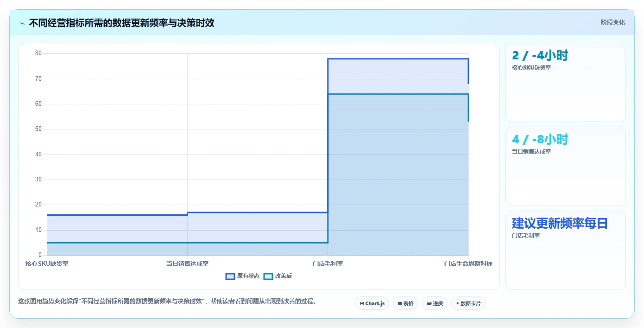Click the 阶段变化 label in header
Screen dimensions: 644x328
point(613,22)
